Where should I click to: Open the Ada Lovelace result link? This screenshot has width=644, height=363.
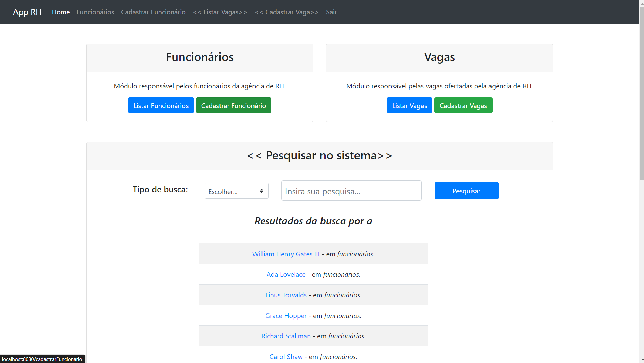[x=286, y=274]
